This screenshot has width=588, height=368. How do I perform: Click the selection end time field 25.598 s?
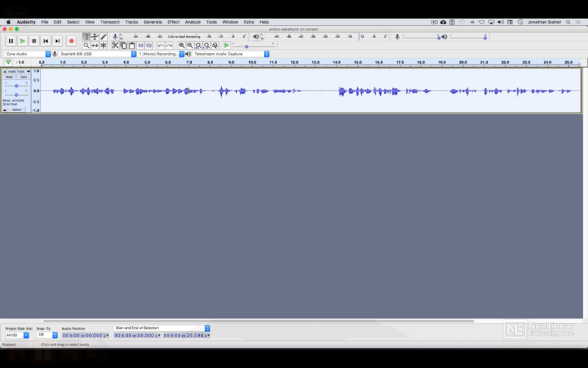[187, 336]
